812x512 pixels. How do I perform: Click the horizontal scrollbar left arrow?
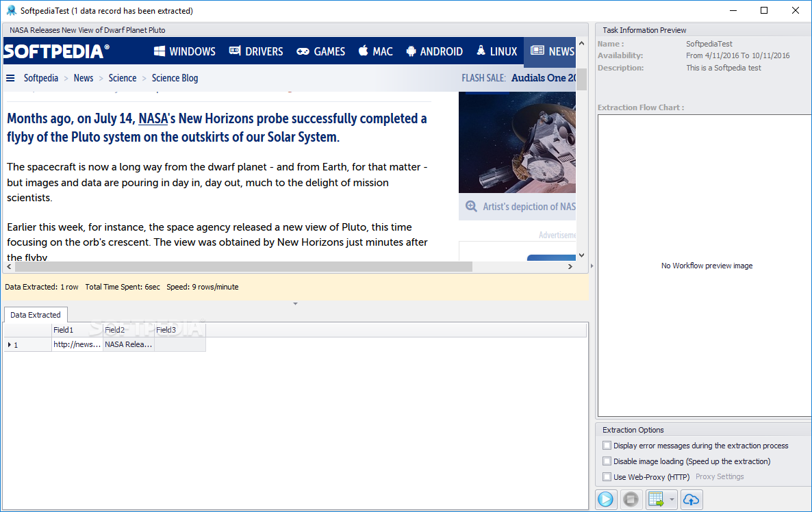pyautogui.click(x=9, y=267)
